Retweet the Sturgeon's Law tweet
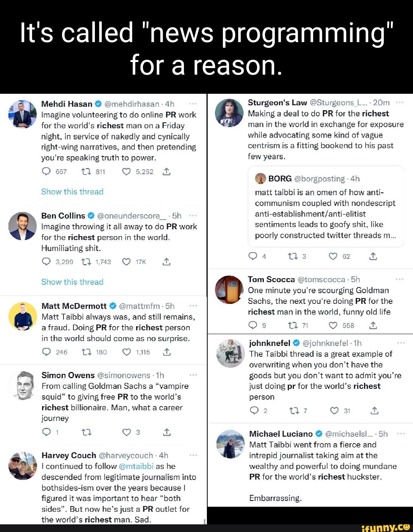The width and height of the screenshot is (413, 532). (293, 256)
